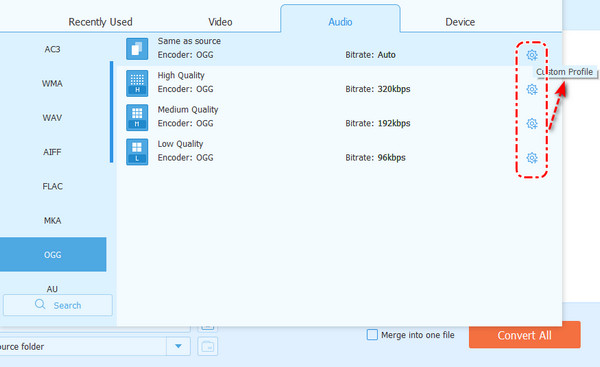
Task: Switch to the Recently Used tab
Action: pos(100,22)
